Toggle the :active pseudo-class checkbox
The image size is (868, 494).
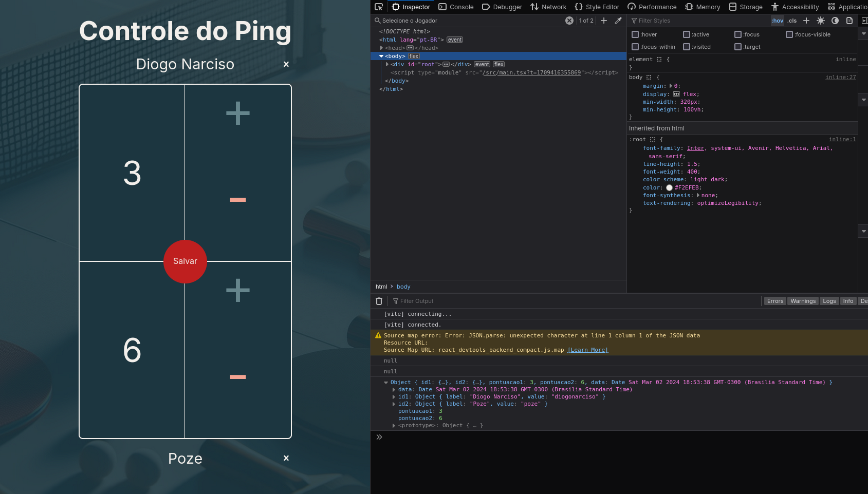tap(687, 34)
